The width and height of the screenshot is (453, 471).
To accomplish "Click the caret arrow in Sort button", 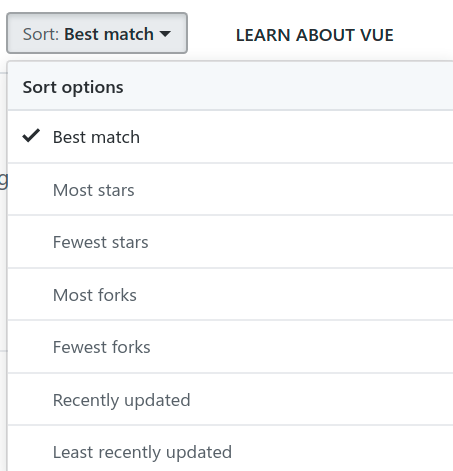I will [x=165, y=34].
